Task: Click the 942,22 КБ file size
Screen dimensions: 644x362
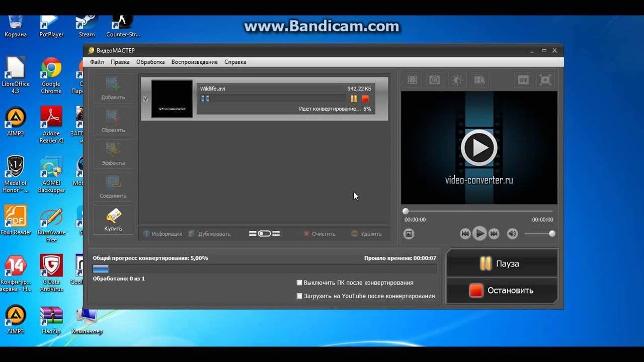Action: point(359,89)
